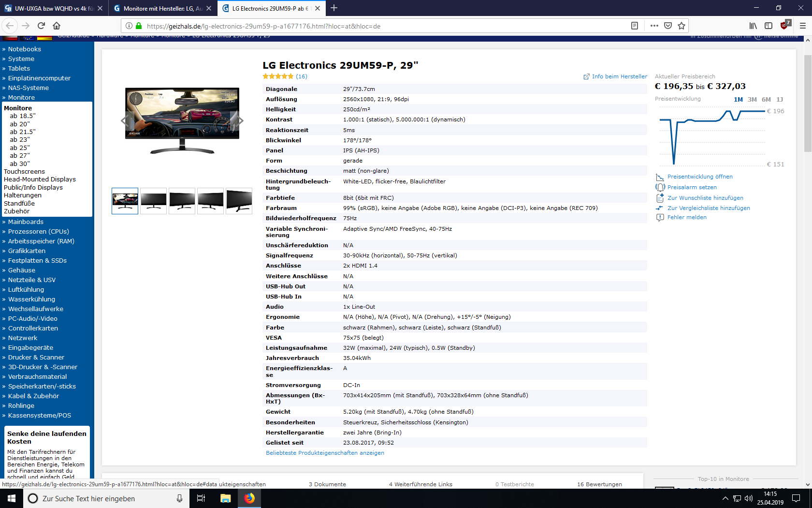Click the microphone icon in search box
The height and width of the screenshot is (508, 812).
coord(179,498)
